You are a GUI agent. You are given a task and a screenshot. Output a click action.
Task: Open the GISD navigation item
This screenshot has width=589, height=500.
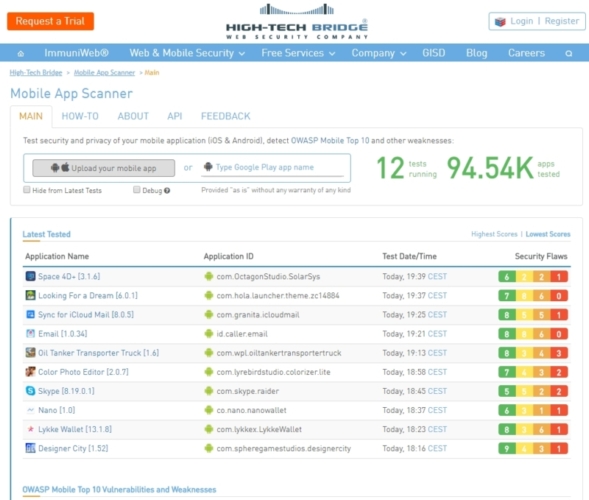pyautogui.click(x=434, y=53)
